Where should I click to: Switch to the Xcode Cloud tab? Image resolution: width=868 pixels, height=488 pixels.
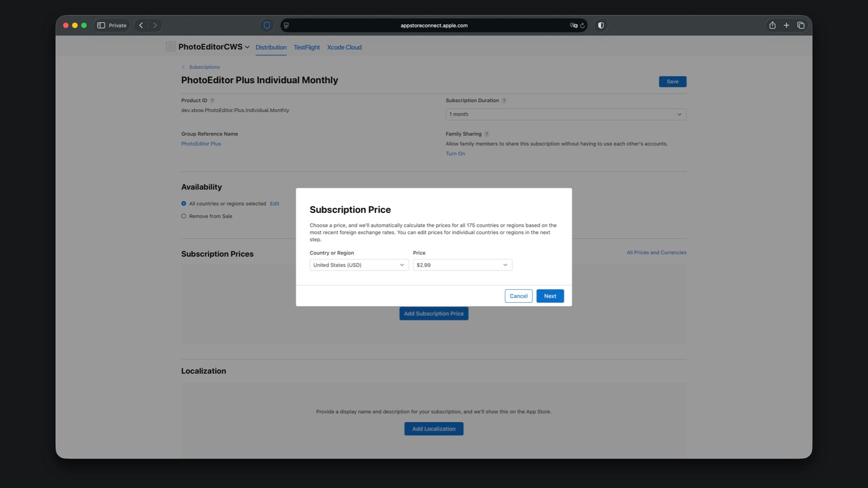pos(344,47)
